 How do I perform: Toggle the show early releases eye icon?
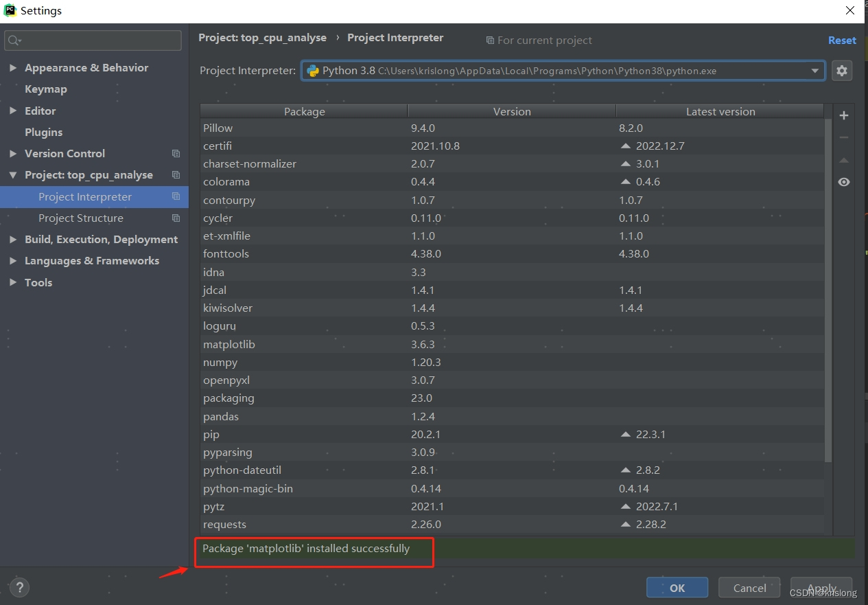(844, 182)
